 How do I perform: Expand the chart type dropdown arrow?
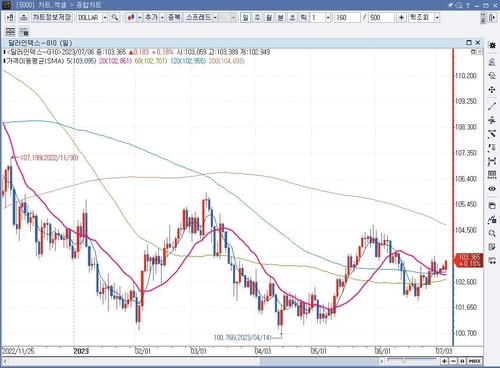pos(139,17)
